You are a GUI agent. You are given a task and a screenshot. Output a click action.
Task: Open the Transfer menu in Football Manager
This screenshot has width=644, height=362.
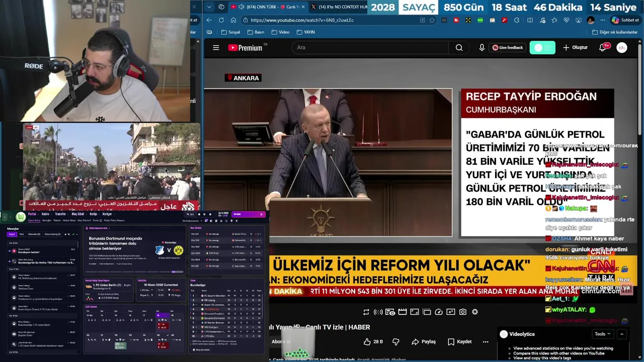click(x=60, y=214)
